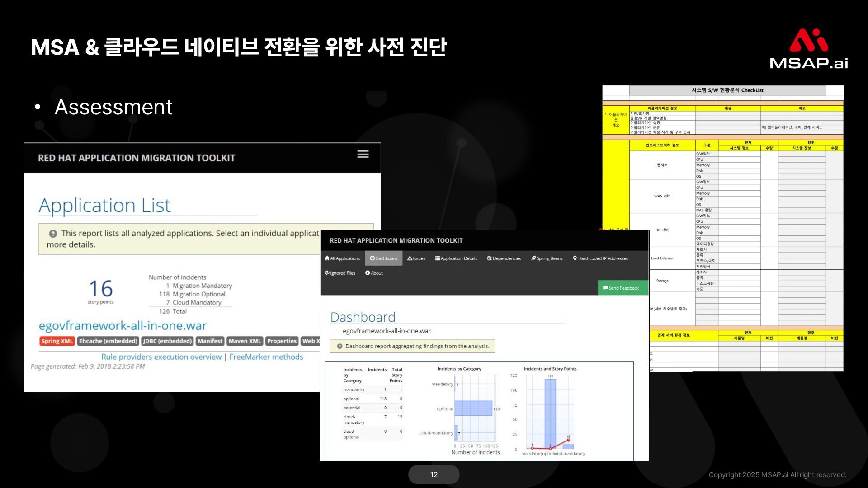Click the leaf icon for Spring Beans
Screen dimensions: 868x488
(533, 258)
